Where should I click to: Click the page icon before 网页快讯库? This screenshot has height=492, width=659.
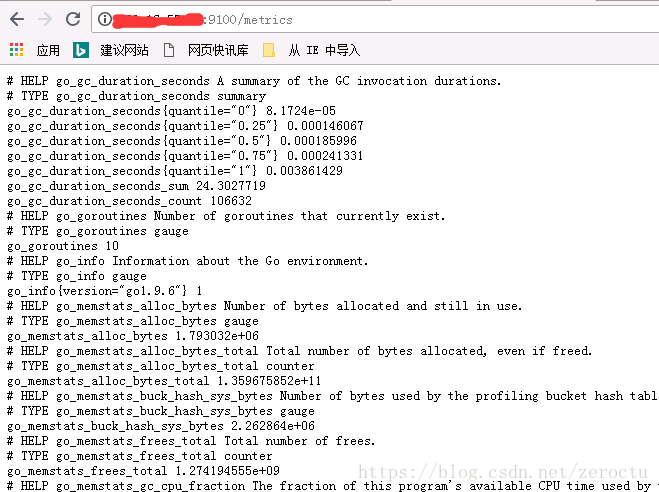(x=169, y=50)
